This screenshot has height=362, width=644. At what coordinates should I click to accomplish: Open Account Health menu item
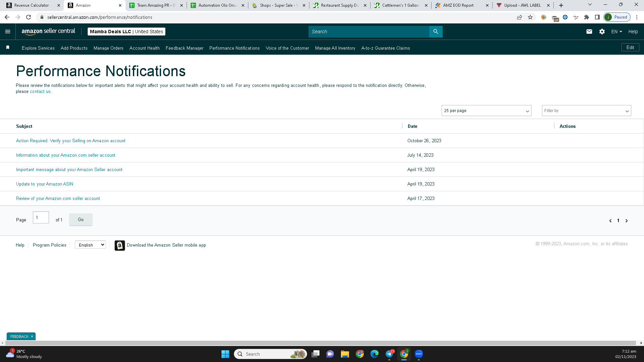coord(145,48)
